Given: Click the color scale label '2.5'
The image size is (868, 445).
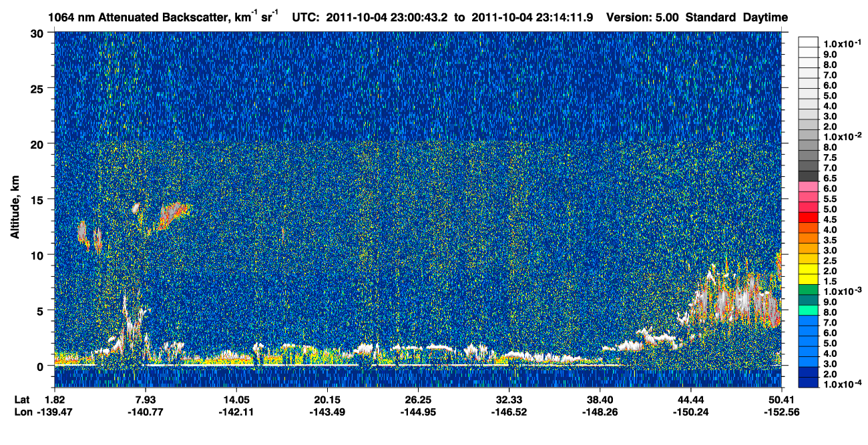Looking at the screenshot, I should point(831,261).
